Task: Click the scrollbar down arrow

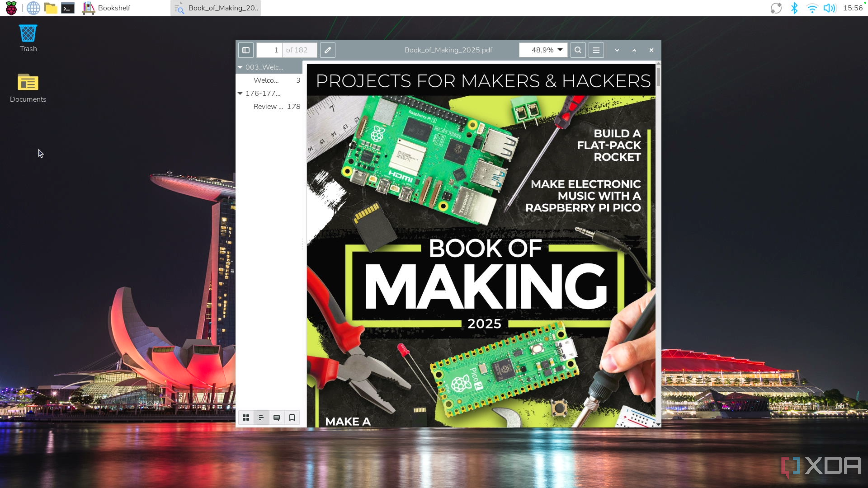Action: [x=658, y=425]
